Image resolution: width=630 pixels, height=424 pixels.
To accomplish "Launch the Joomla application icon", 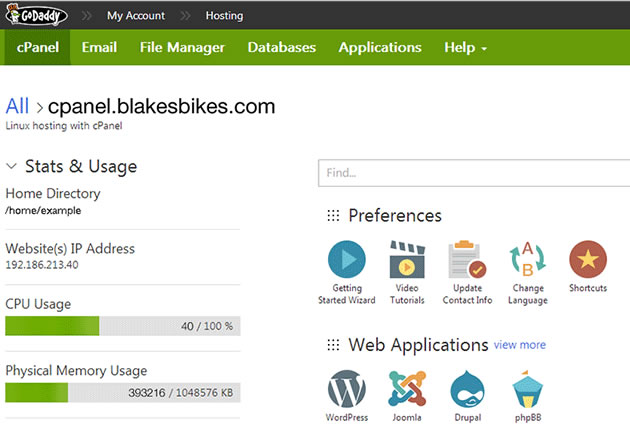I will point(407,389).
